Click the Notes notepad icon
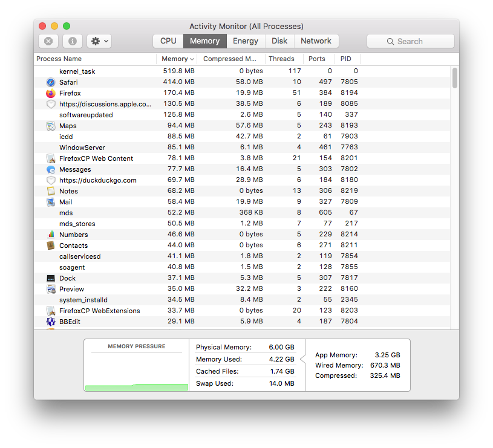Viewport: 493px width, 448px height. 51,191
